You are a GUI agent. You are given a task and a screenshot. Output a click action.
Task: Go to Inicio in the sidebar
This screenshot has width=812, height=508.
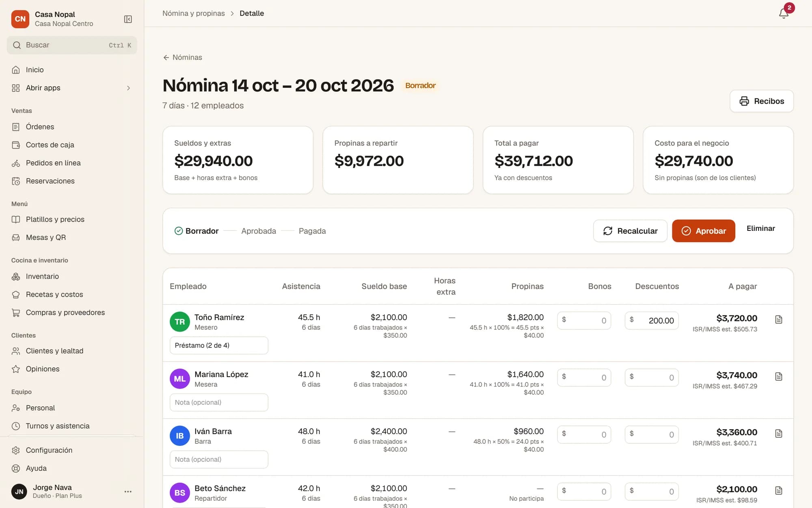[72, 70]
